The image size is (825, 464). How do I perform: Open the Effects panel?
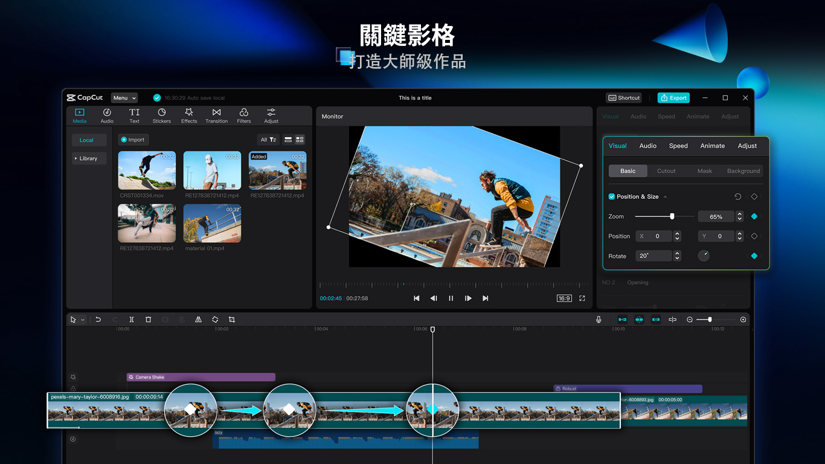[x=189, y=116]
